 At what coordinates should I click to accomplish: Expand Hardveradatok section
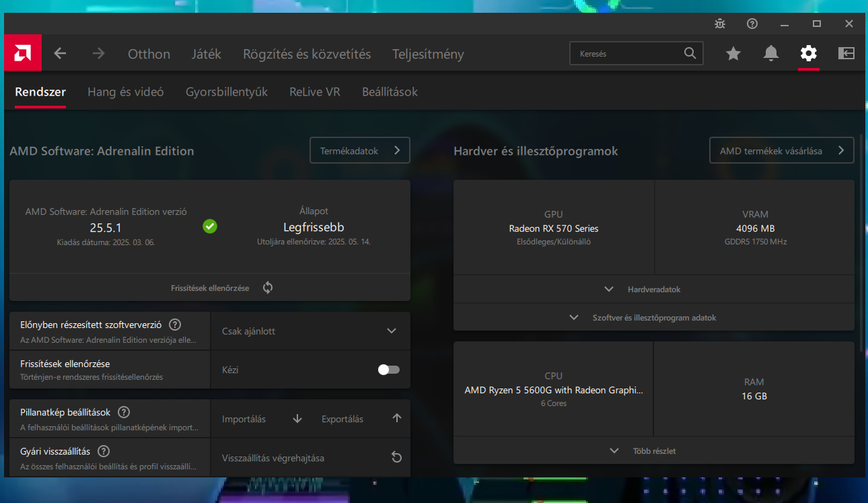pyautogui.click(x=654, y=289)
